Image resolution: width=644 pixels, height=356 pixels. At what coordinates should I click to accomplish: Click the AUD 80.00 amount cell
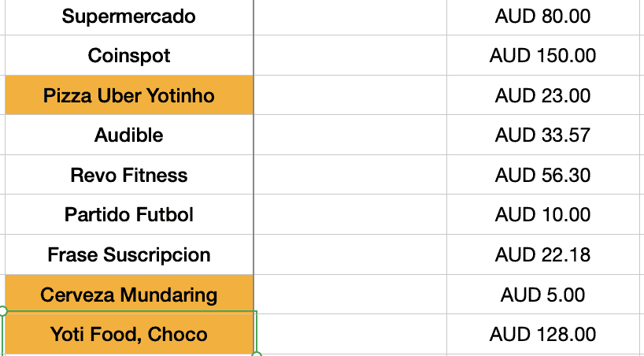pyautogui.click(x=542, y=17)
